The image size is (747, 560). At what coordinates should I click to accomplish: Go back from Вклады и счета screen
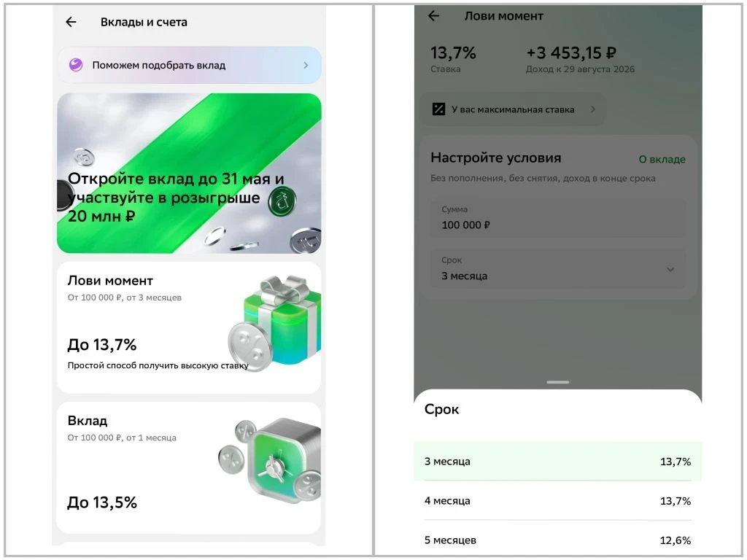pyautogui.click(x=71, y=22)
